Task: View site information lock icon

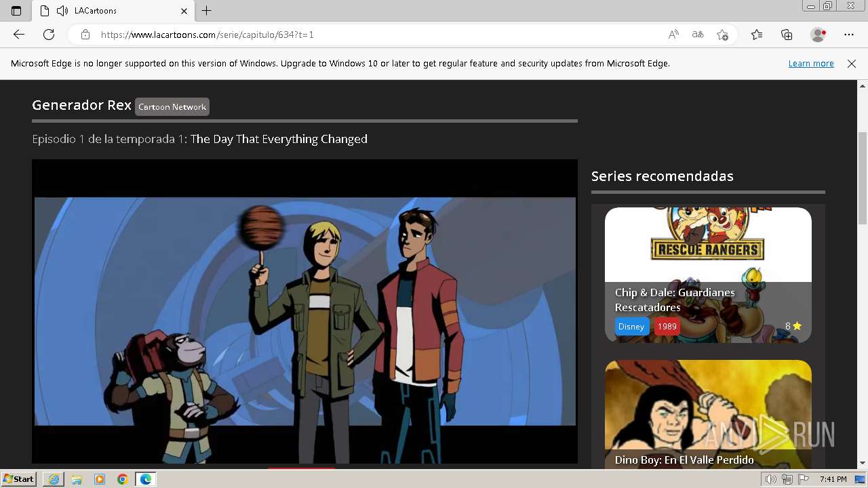Action: click(85, 35)
